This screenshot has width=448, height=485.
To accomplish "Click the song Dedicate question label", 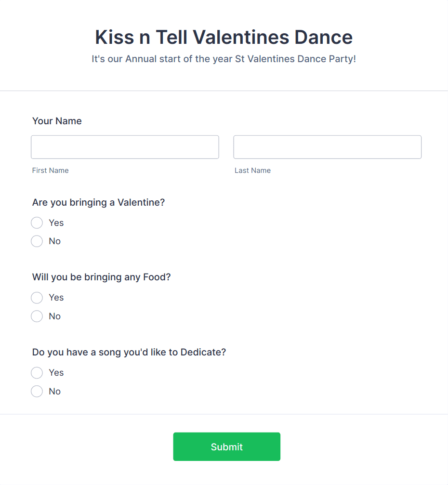I will [x=129, y=352].
